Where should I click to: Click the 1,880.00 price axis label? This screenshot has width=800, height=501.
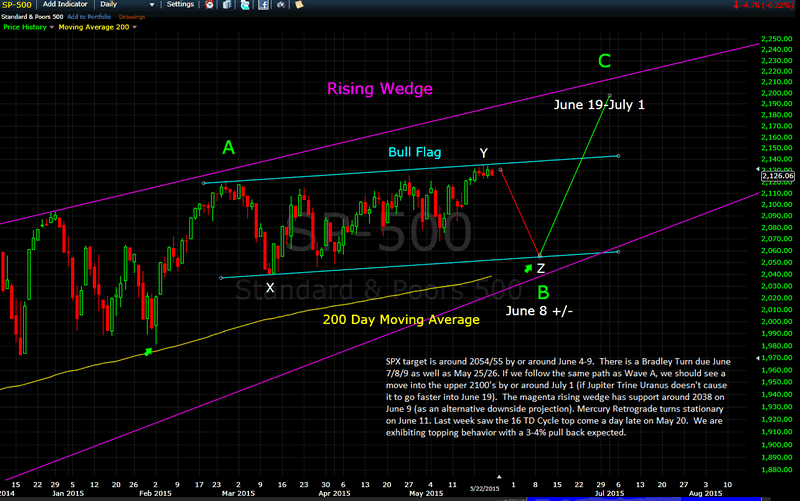coord(777,469)
